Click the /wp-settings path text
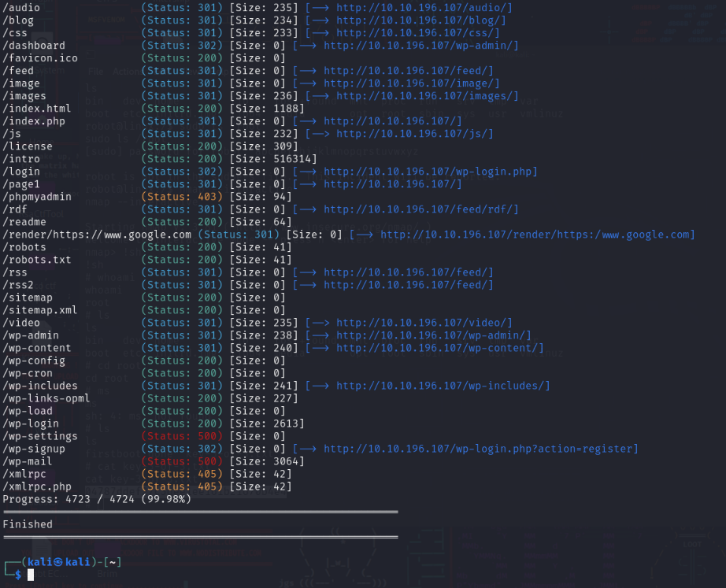 (40, 436)
